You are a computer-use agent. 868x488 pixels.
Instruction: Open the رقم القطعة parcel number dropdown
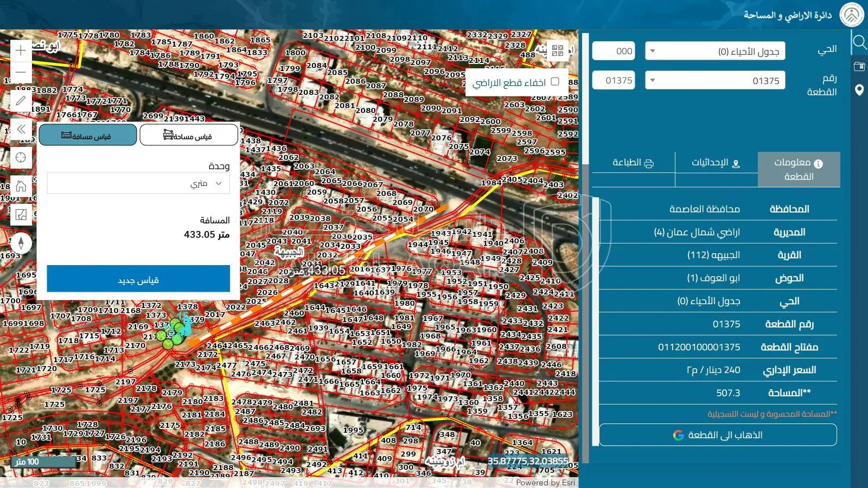point(715,80)
